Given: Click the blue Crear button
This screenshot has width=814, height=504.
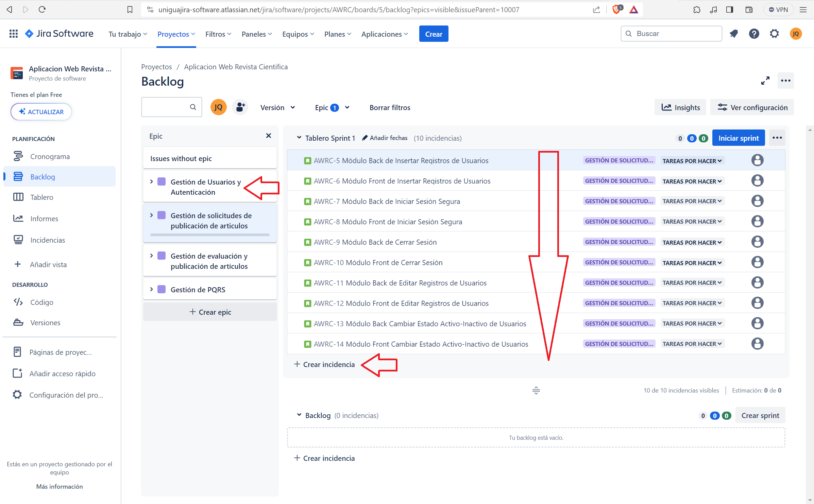Looking at the screenshot, I should 434,34.
